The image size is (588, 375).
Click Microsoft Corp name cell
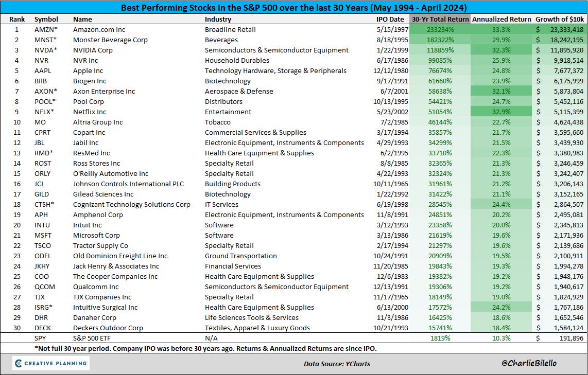[96, 236]
